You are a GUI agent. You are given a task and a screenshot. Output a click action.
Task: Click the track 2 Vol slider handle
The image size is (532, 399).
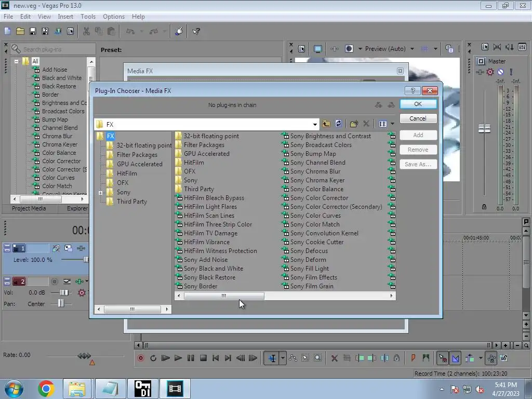pyautogui.click(x=64, y=292)
